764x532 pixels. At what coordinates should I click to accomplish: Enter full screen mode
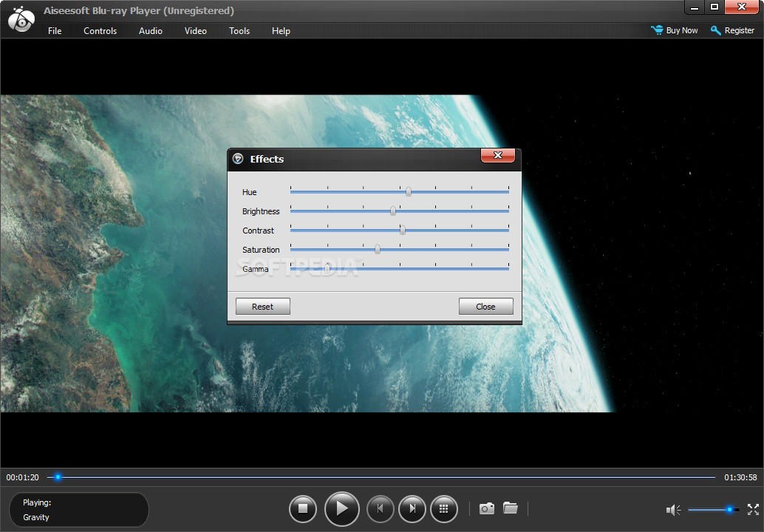(x=753, y=509)
